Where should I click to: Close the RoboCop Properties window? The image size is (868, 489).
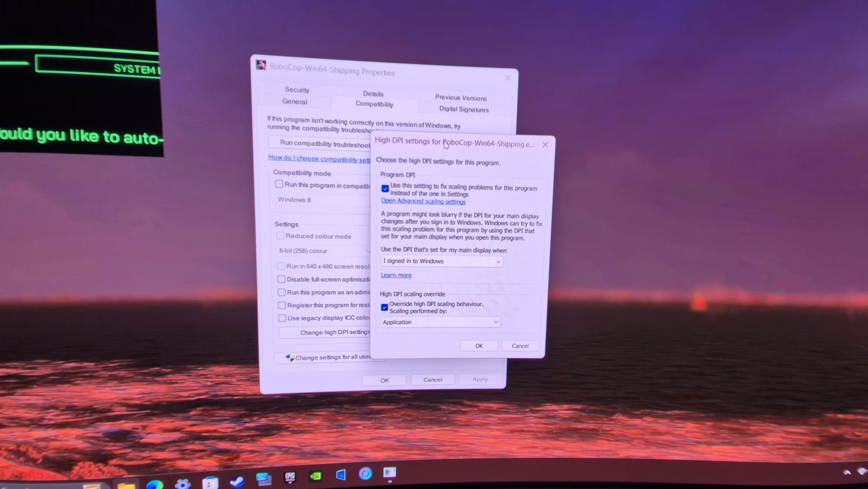[508, 78]
